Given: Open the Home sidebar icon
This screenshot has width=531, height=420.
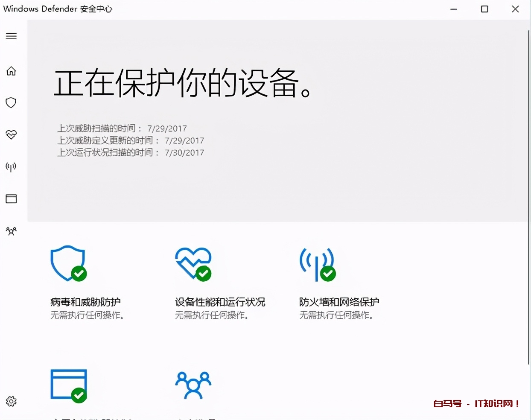Looking at the screenshot, I should (11, 71).
